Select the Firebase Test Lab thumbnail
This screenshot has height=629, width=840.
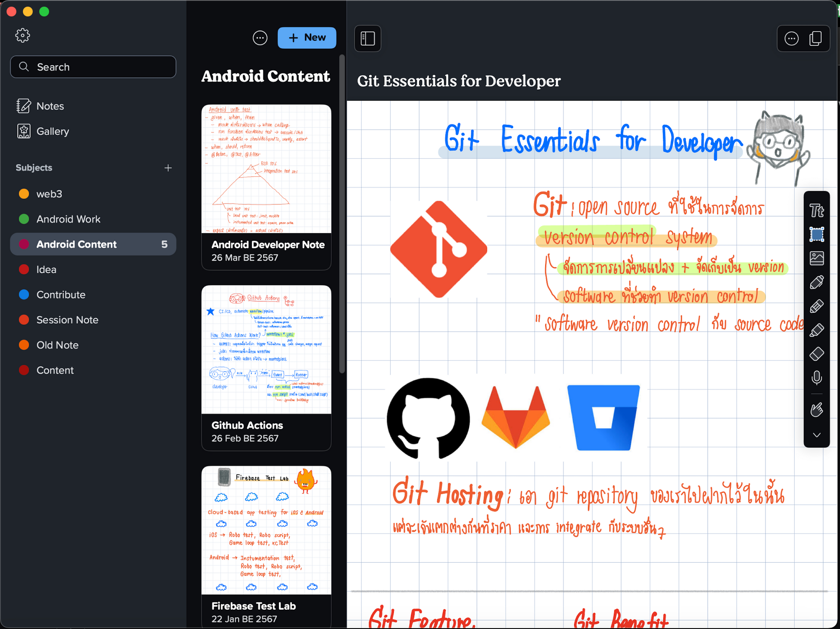(268, 529)
